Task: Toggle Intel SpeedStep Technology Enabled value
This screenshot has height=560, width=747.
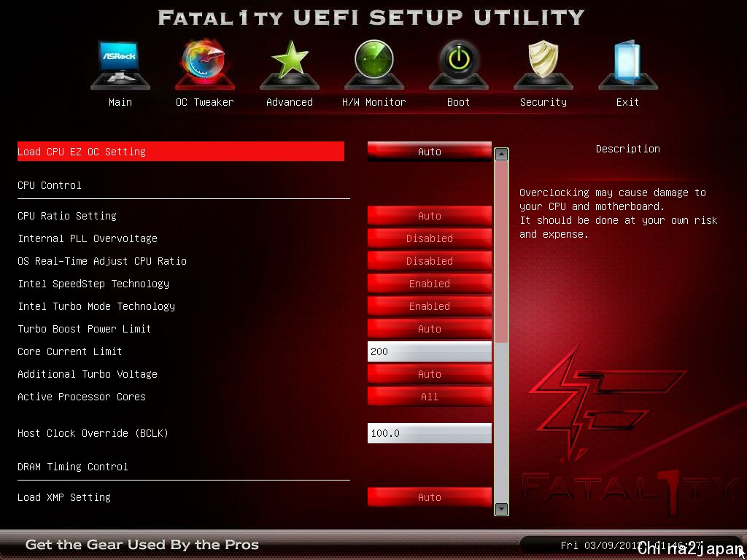Action: click(x=429, y=284)
